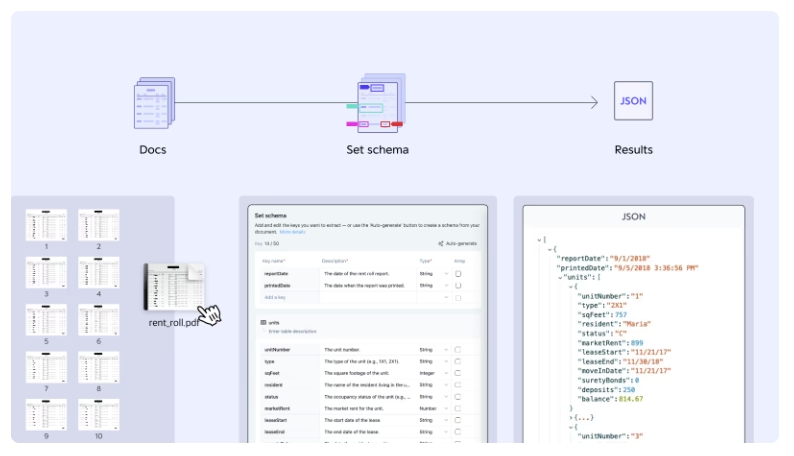
Task: Click the "deposits":250 line
Action: click(606, 390)
